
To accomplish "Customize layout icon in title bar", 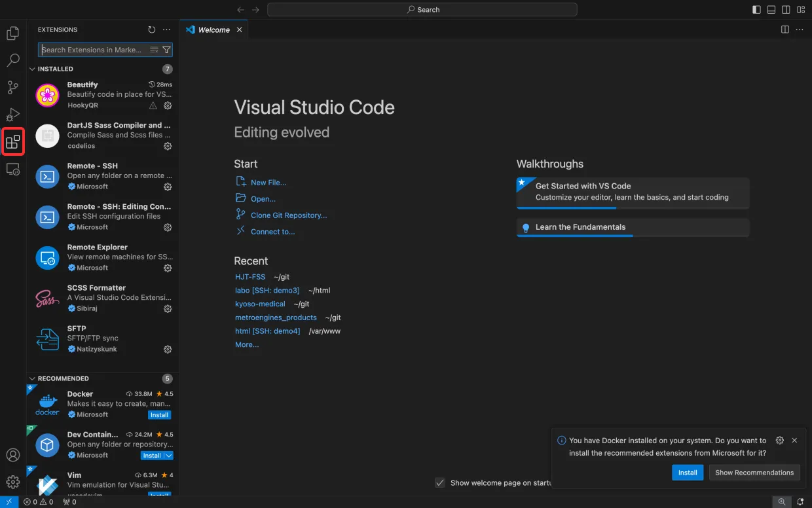I will [801, 10].
